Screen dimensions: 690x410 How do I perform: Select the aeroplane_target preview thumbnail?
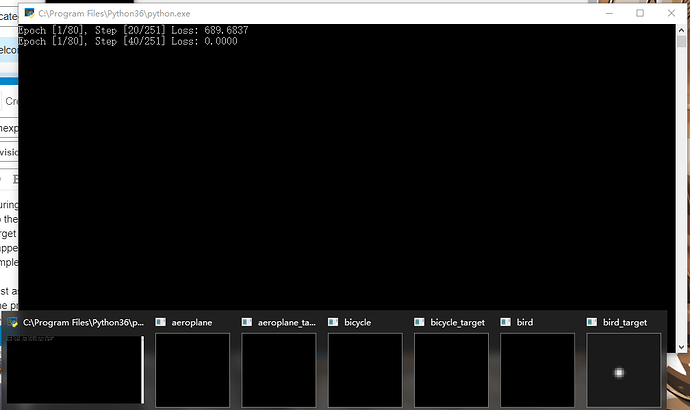pyautogui.click(x=278, y=370)
